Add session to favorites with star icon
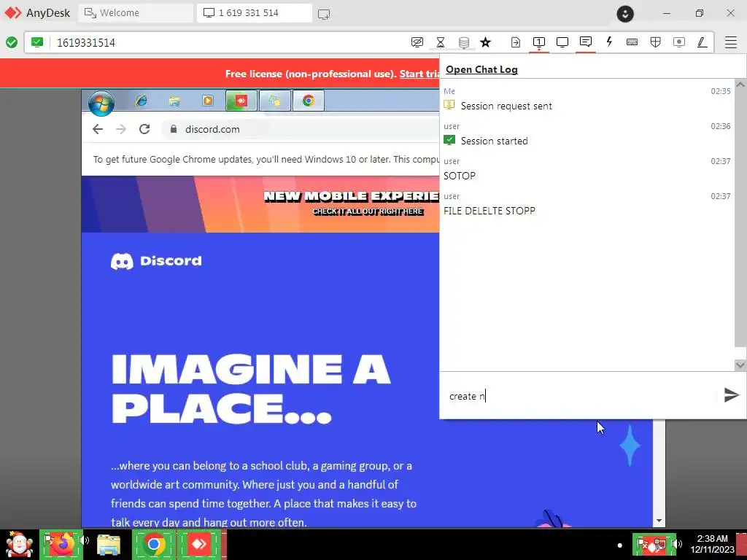 (x=485, y=42)
